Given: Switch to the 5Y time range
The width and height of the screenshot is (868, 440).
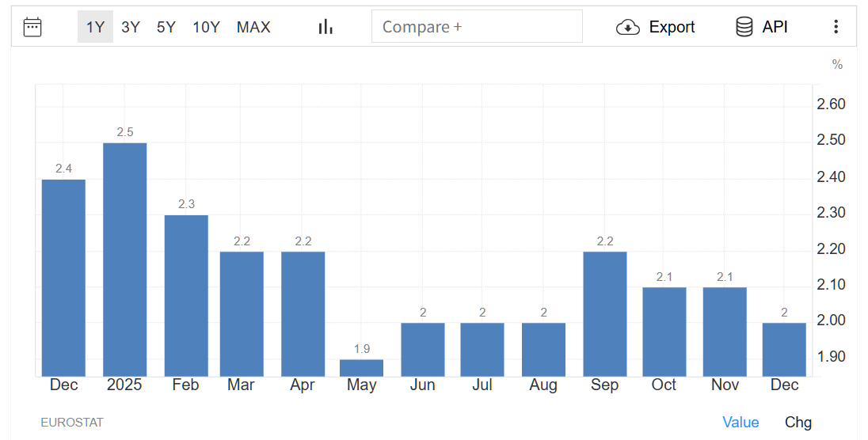Looking at the screenshot, I should [x=166, y=27].
